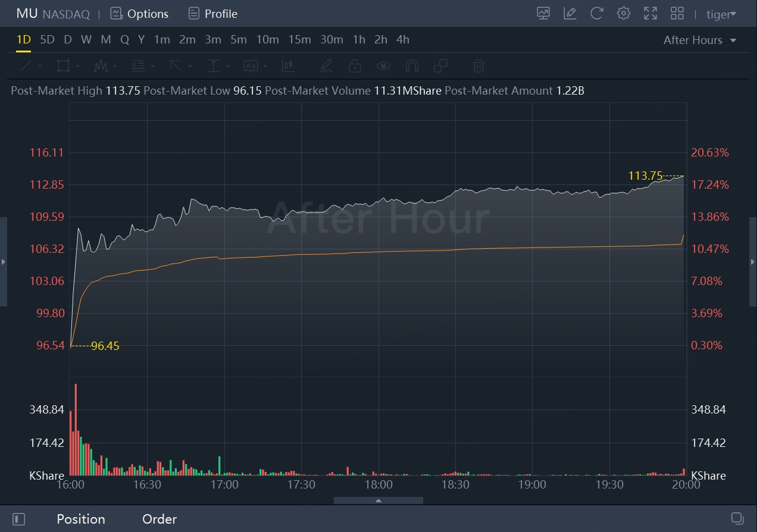
Task: Click the chart monitor icon
Action: (543, 13)
